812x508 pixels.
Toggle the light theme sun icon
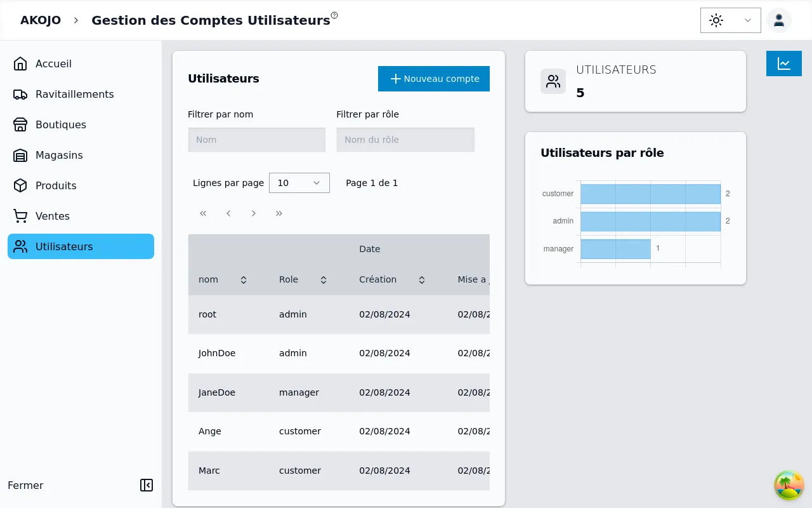[716, 20]
